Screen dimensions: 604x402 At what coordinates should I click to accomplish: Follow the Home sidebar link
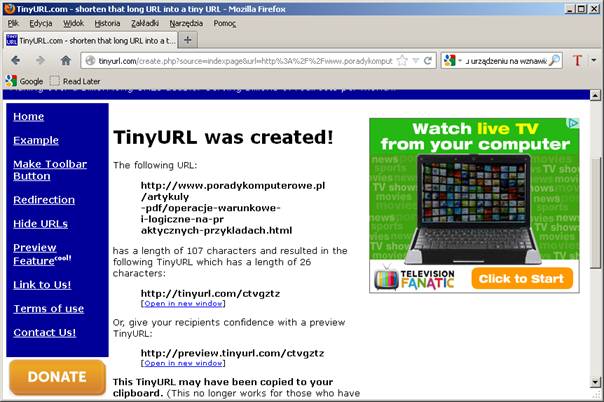[x=29, y=116]
